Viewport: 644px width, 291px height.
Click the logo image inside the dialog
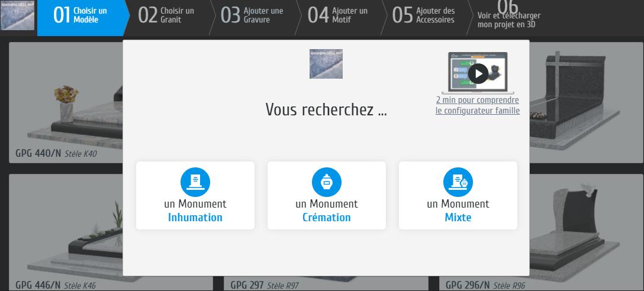click(326, 64)
